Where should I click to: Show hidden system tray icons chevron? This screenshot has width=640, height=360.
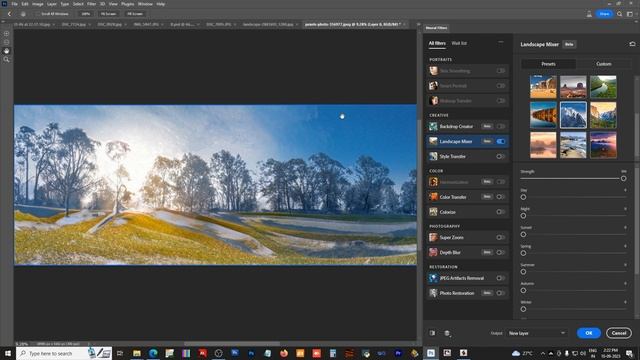tap(543, 353)
